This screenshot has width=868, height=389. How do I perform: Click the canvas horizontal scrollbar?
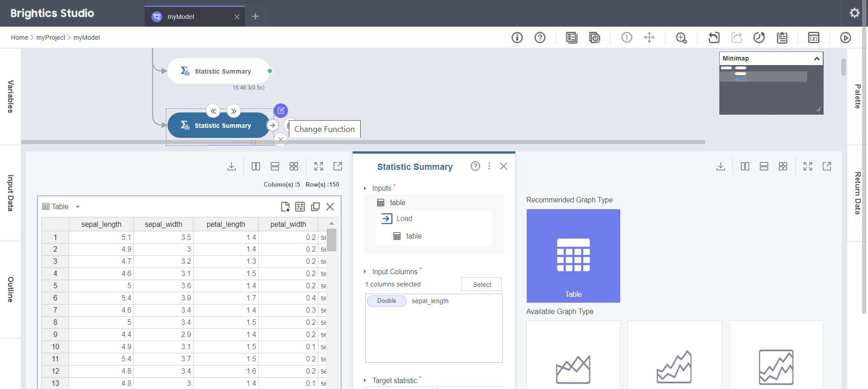pos(363,142)
